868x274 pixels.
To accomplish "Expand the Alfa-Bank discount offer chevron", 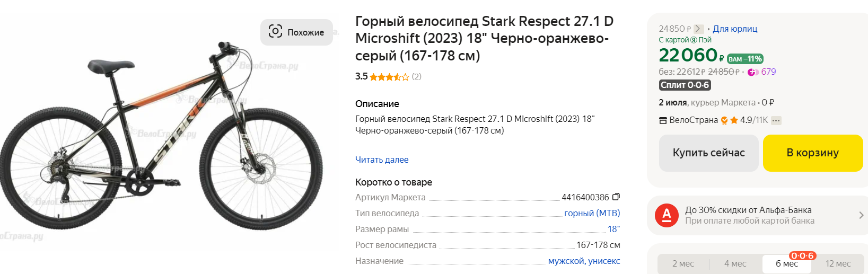I will coord(861,215).
